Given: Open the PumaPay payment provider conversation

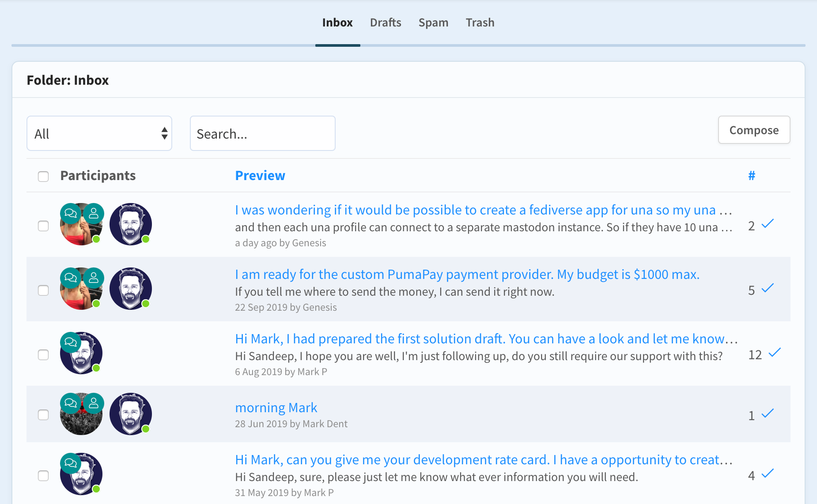Looking at the screenshot, I should 467,275.
